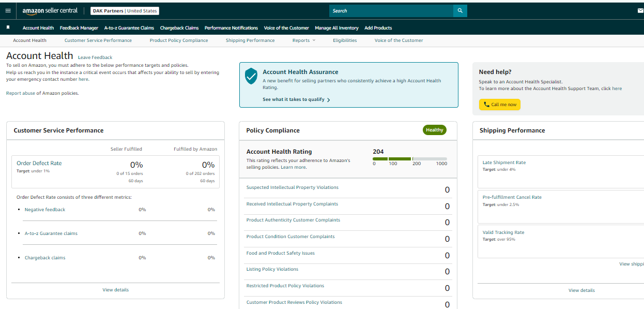Viewport: 644px width, 309px height.
Task: Click the Seller Fulfilled column header
Action: point(126,149)
